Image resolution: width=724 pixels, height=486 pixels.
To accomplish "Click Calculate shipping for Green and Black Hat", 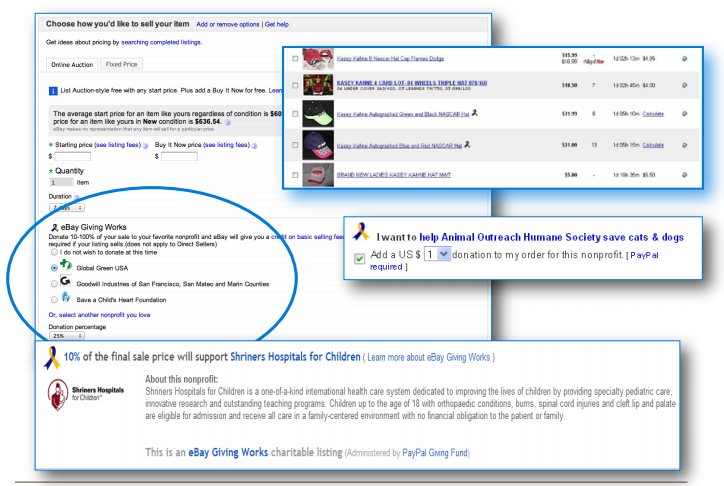I will pos(653,114).
